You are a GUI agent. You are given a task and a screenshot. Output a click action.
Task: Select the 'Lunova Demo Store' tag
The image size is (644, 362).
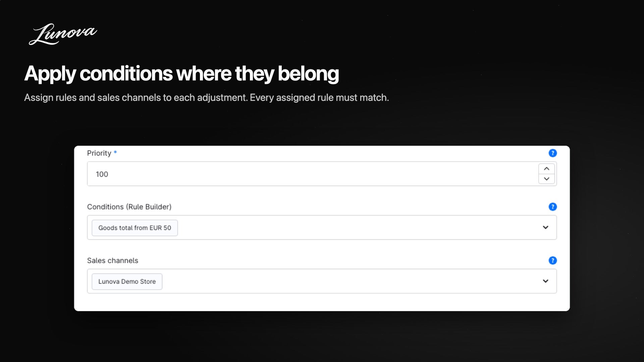tap(127, 282)
